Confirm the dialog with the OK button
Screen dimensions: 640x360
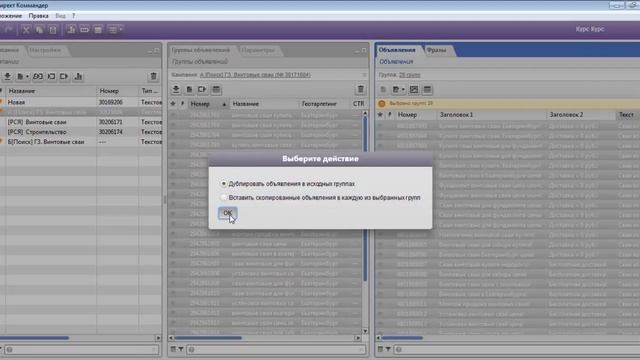227,213
